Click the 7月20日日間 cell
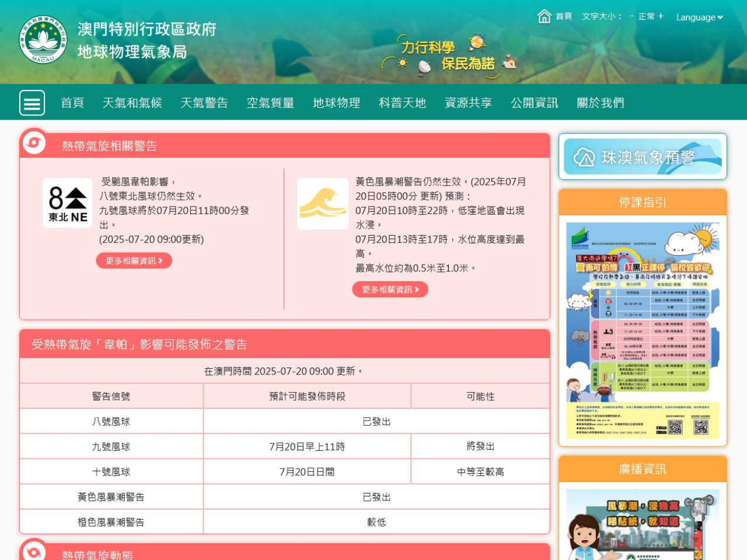Screen dimensions: 747x560 coord(307,471)
